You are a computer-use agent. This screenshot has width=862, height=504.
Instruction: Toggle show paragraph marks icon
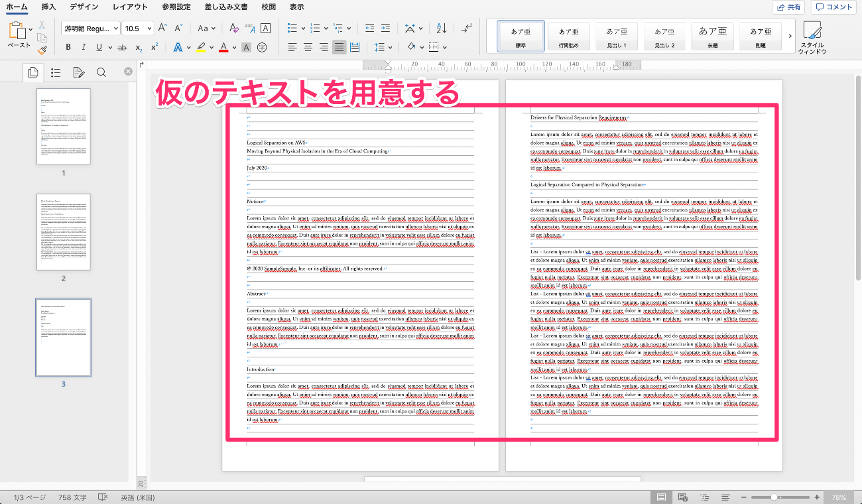pos(467,29)
